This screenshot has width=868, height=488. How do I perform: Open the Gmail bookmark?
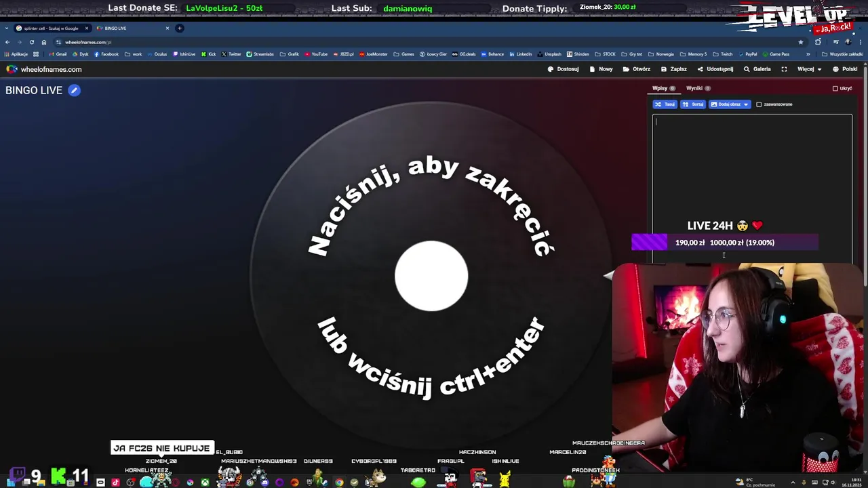57,54
